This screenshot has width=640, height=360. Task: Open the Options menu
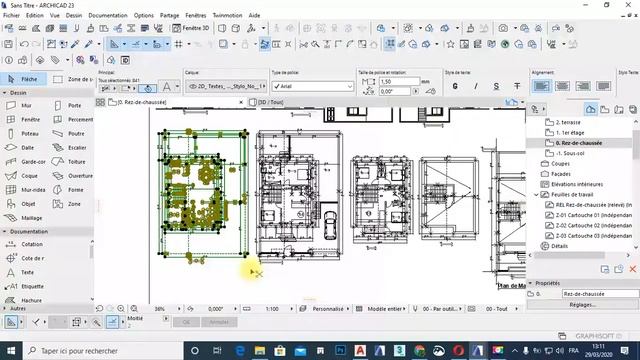pyautogui.click(x=144, y=15)
